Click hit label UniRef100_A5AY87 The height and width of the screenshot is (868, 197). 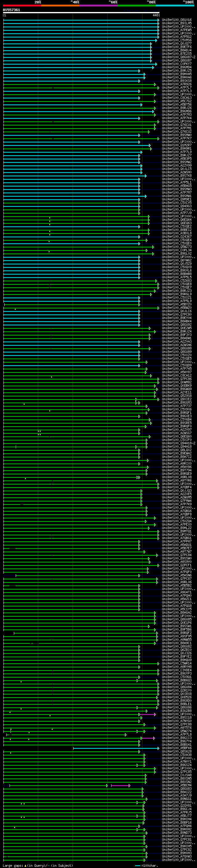tap(177, 372)
